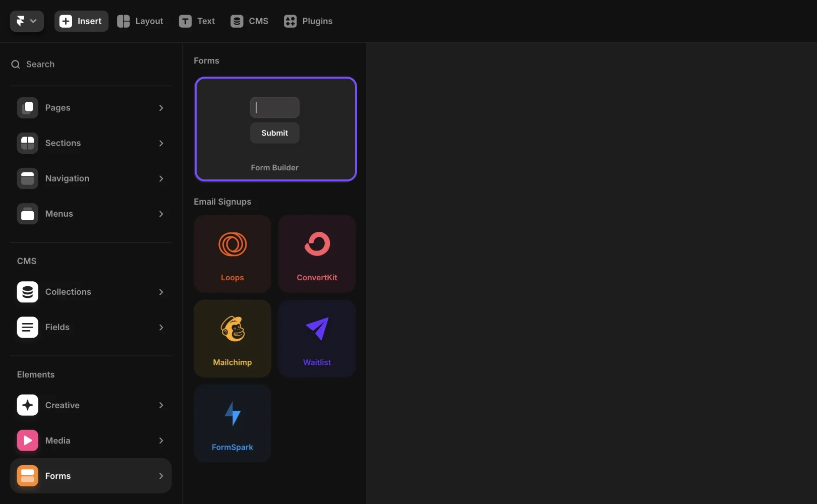Click the Mailchimp monkey icon
This screenshot has width=817, height=504.
coord(232,329)
